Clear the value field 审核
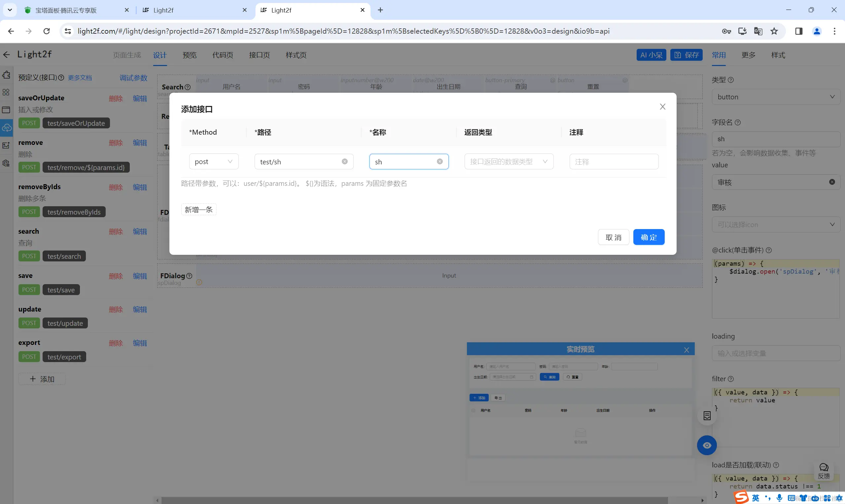This screenshot has width=845, height=504. click(832, 182)
